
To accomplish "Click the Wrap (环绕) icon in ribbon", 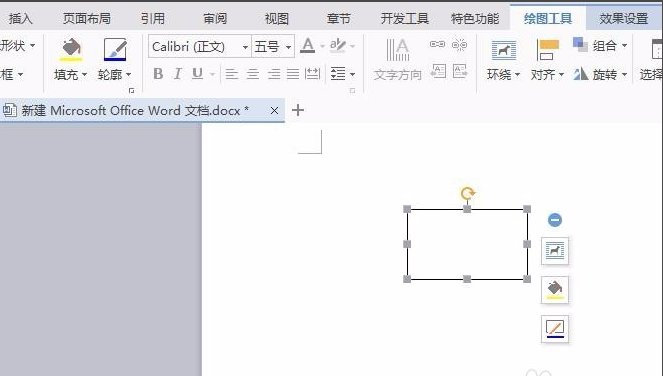I will pyautogui.click(x=504, y=50).
